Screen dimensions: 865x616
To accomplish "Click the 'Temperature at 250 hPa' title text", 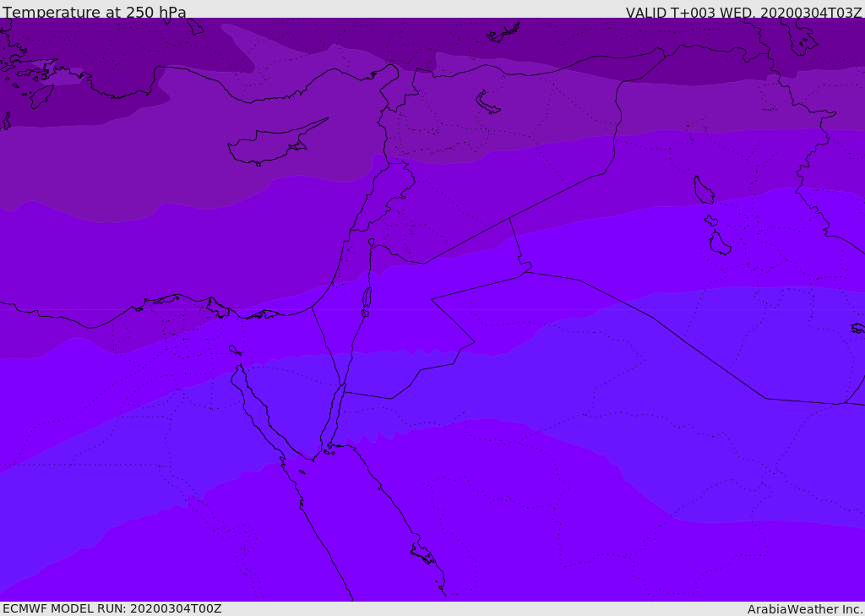I will (95, 12).
